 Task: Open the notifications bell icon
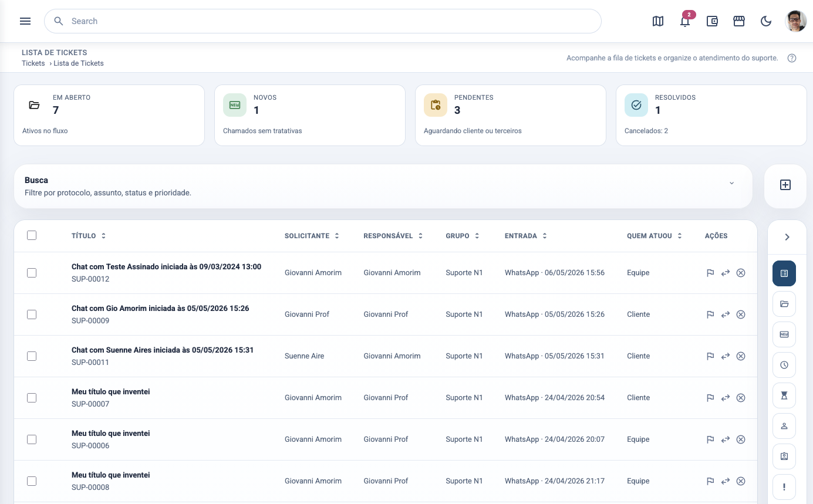[685, 21]
